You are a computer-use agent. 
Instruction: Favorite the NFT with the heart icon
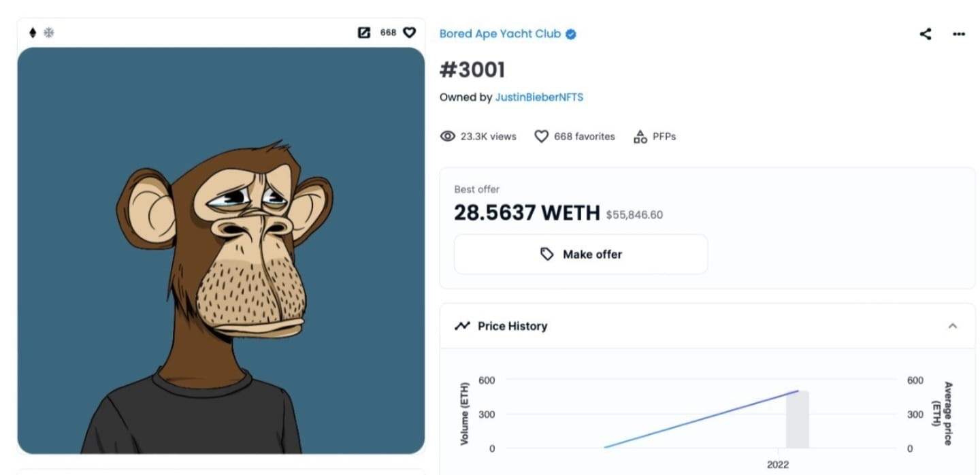coord(409,32)
